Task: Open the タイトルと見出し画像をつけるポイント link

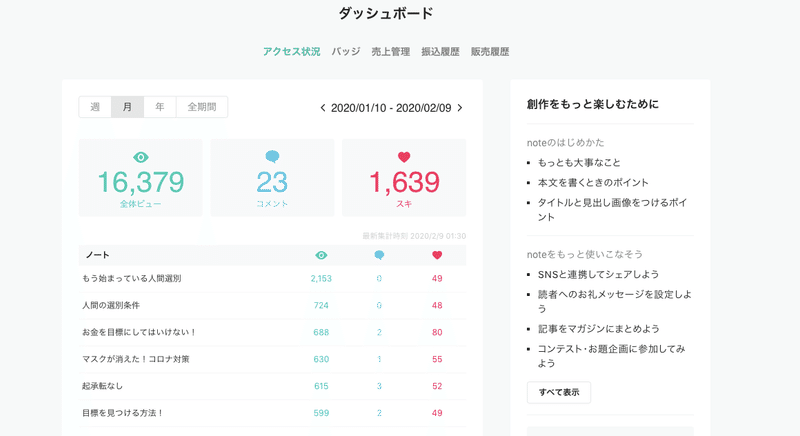Action: (x=612, y=210)
